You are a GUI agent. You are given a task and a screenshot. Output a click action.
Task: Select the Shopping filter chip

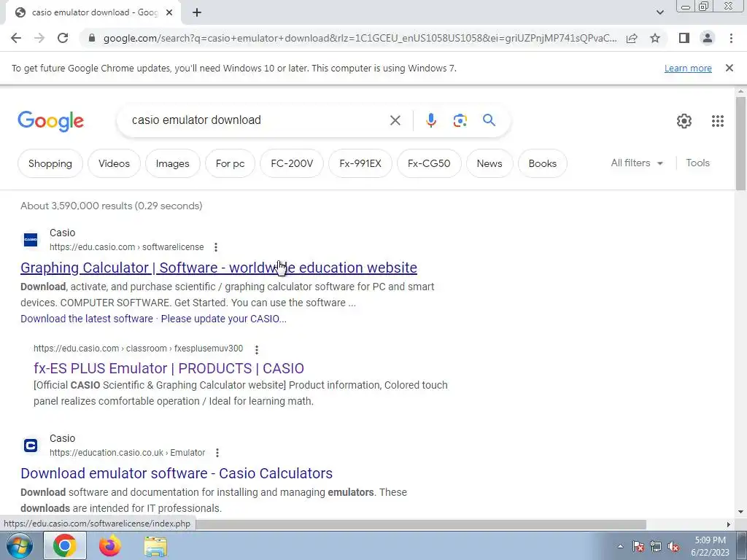pos(50,163)
